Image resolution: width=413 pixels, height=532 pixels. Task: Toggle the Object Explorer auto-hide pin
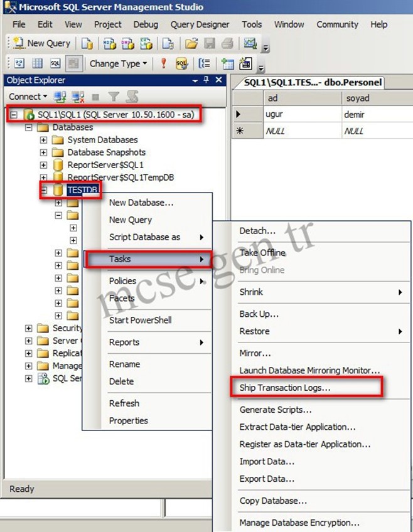tap(206, 80)
